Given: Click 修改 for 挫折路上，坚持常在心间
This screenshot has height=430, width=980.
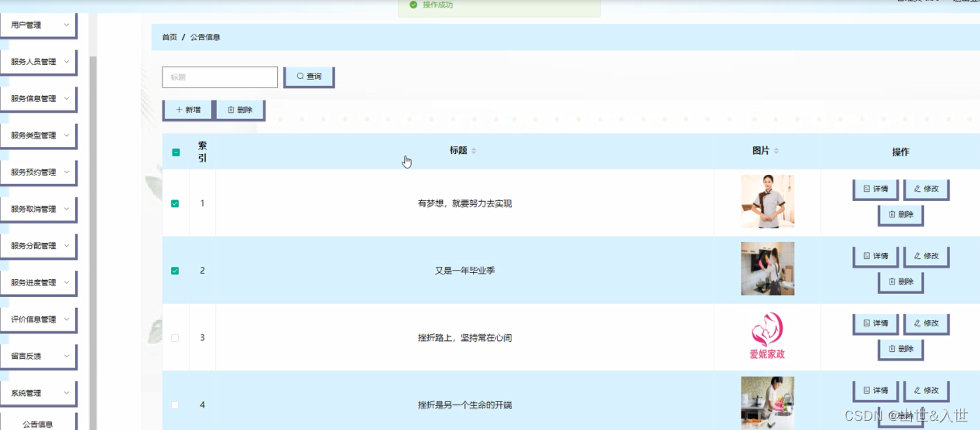Looking at the screenshot, I should pyautogui.click(x=926, y=323).
